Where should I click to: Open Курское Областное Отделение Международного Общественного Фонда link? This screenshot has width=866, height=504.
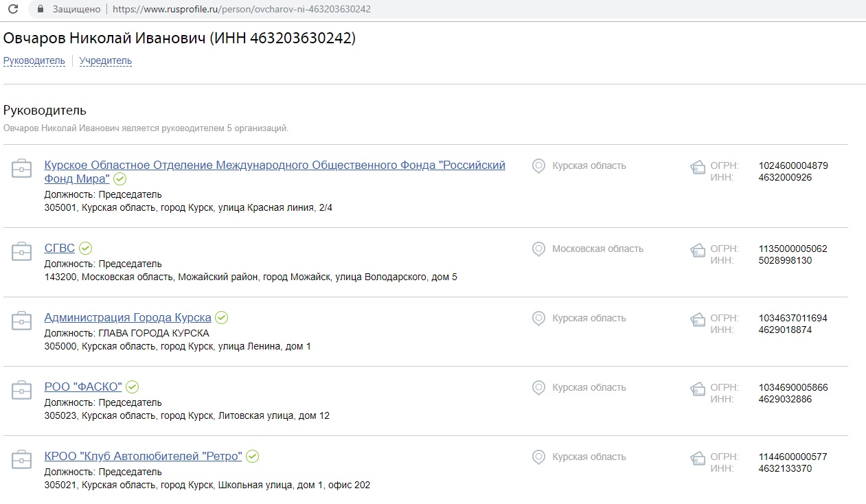(x=274, y=165)
